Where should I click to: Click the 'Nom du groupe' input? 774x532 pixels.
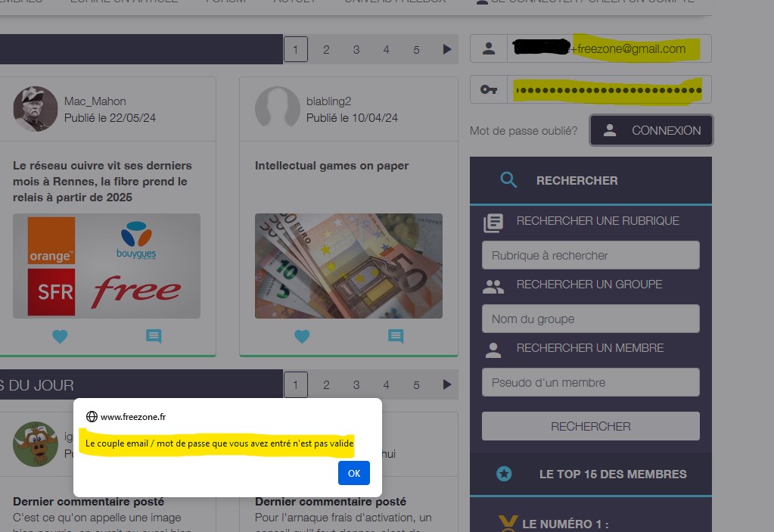pos(590,319)
